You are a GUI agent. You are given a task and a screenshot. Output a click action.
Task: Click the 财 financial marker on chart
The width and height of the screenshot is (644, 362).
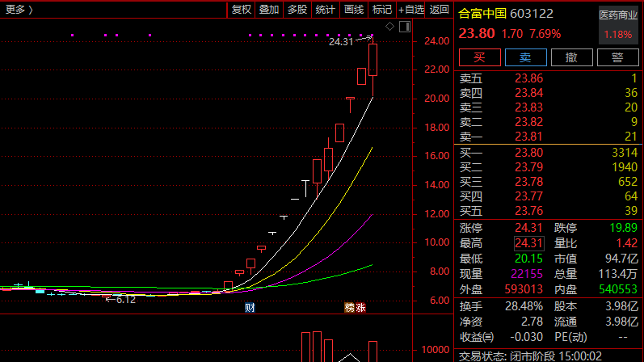(250, 308)
